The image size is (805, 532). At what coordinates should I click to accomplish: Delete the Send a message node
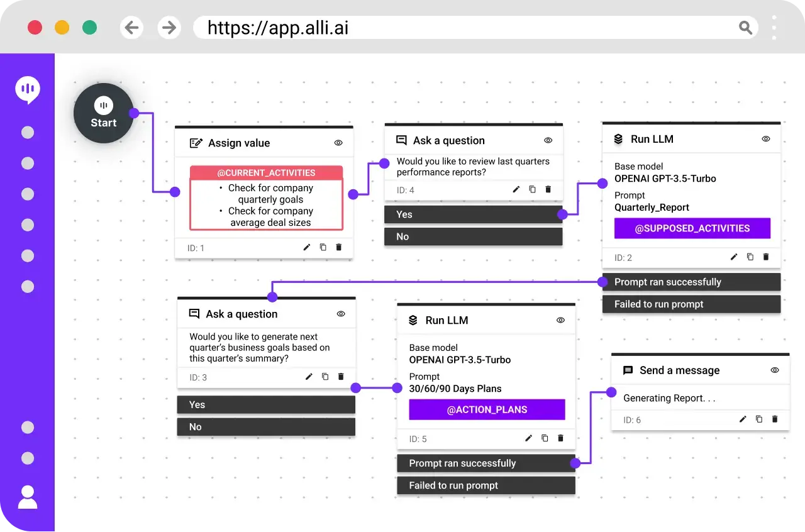(775, 419)
